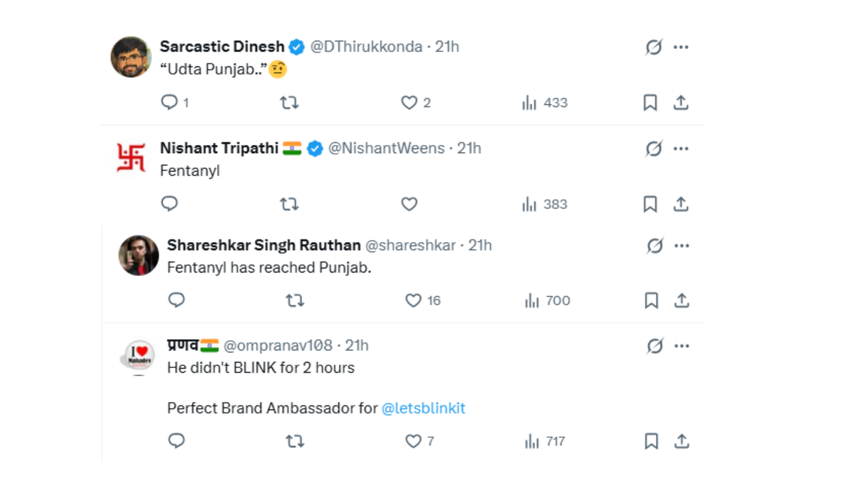Open the @letsblinkit mention link
This screenshot has height=488, width=868.
pos(423,408)
